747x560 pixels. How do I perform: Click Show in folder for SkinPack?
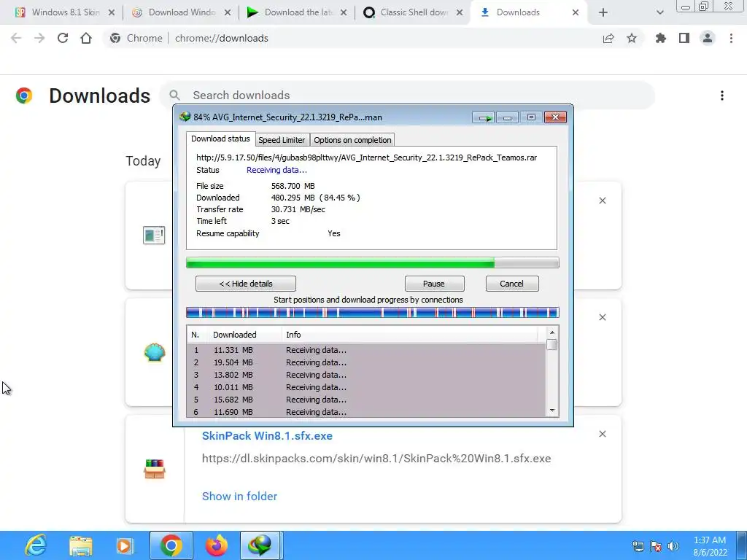click(x=239, y=496)
